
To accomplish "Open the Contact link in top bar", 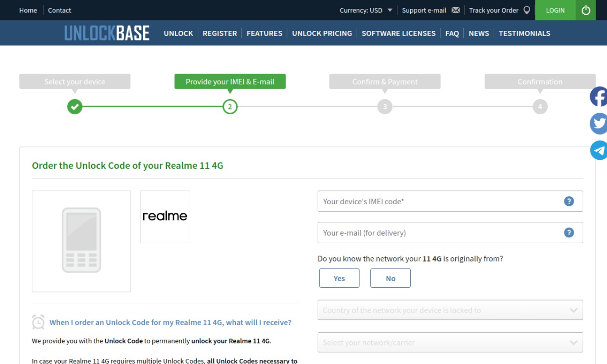I will [59, 10].
